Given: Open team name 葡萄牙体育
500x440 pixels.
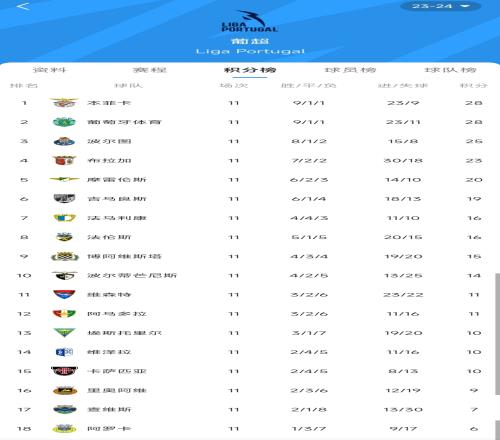Looking at the screenshot, I should [124, 122].
